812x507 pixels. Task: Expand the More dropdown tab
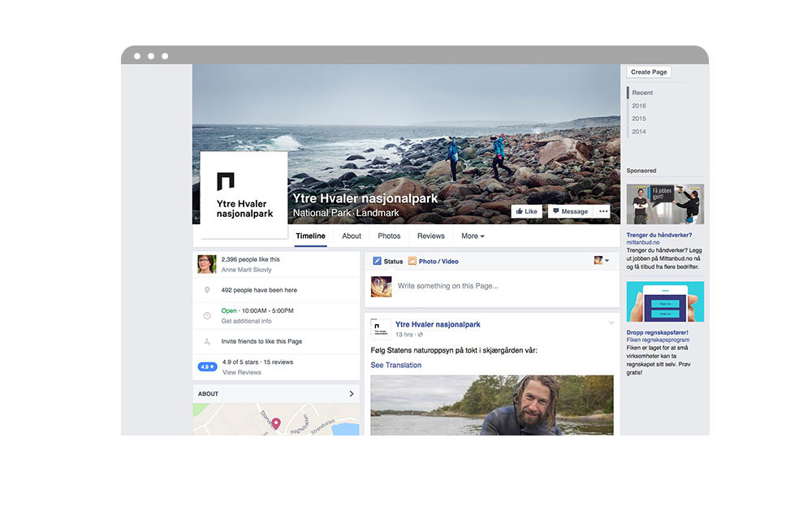(x=473, y=236)
